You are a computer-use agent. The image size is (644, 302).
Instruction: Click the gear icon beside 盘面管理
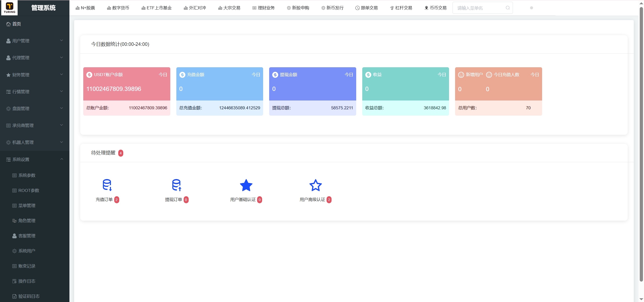(x=8, y=109)
